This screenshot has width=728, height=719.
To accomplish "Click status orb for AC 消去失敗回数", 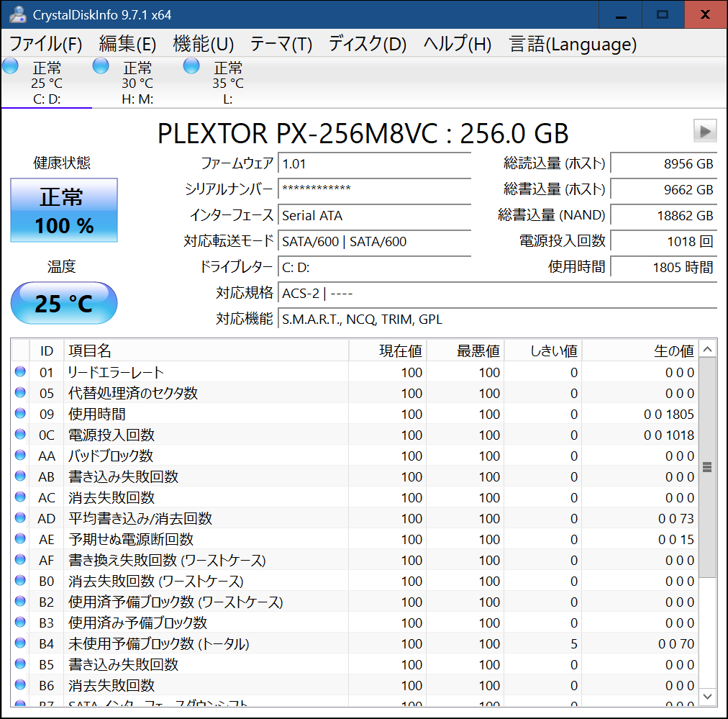I will coord(20,497).
